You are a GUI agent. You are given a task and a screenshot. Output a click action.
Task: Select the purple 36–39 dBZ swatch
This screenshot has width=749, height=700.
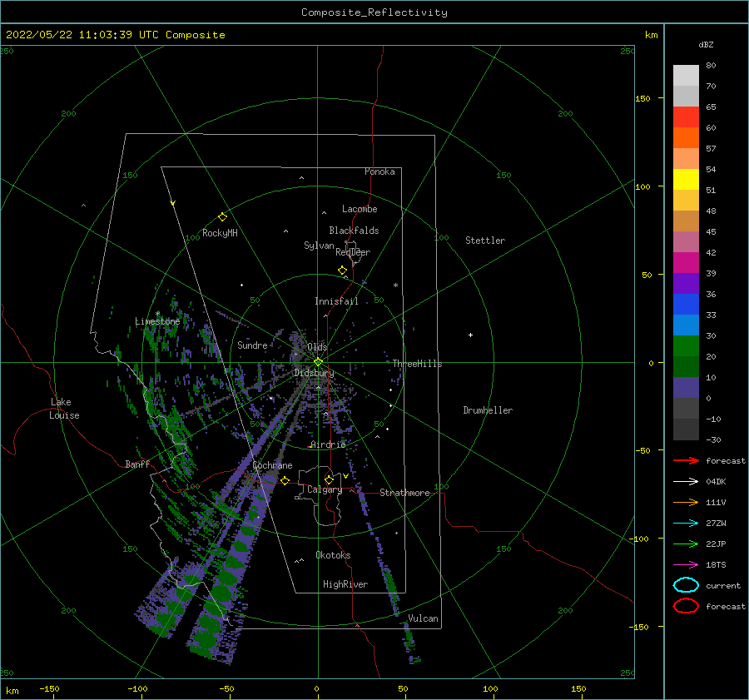pyautogui.click(x=686, y=284)
